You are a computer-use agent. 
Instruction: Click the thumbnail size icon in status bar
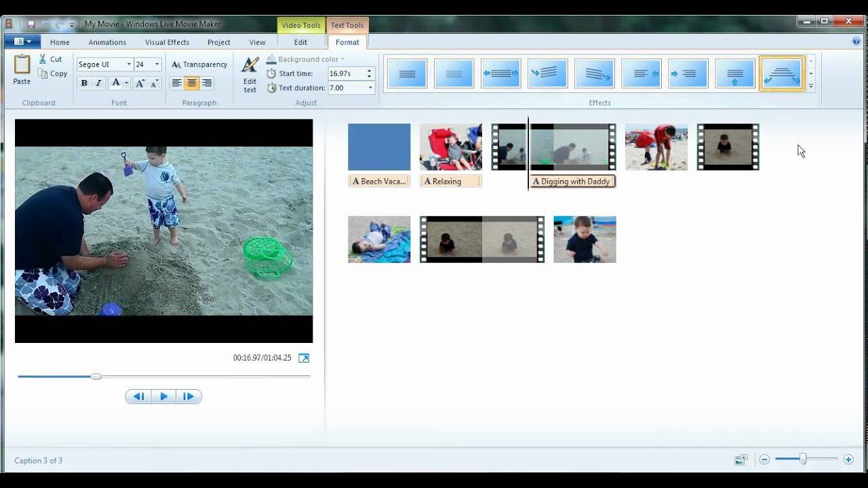coord(741,460)
